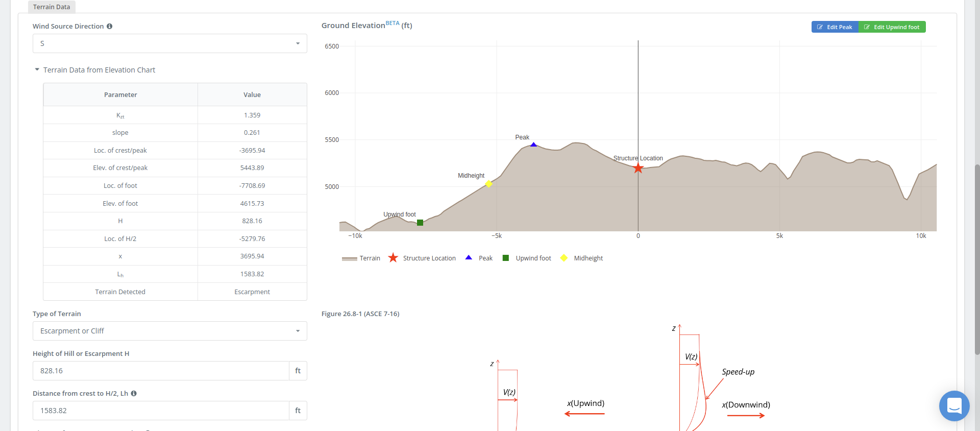Click the green Upwind foot square on chart

pyautogui.click(x=420, y=223)
